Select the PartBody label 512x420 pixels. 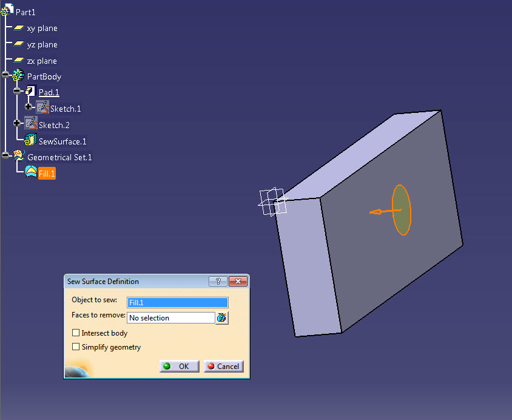44,76
